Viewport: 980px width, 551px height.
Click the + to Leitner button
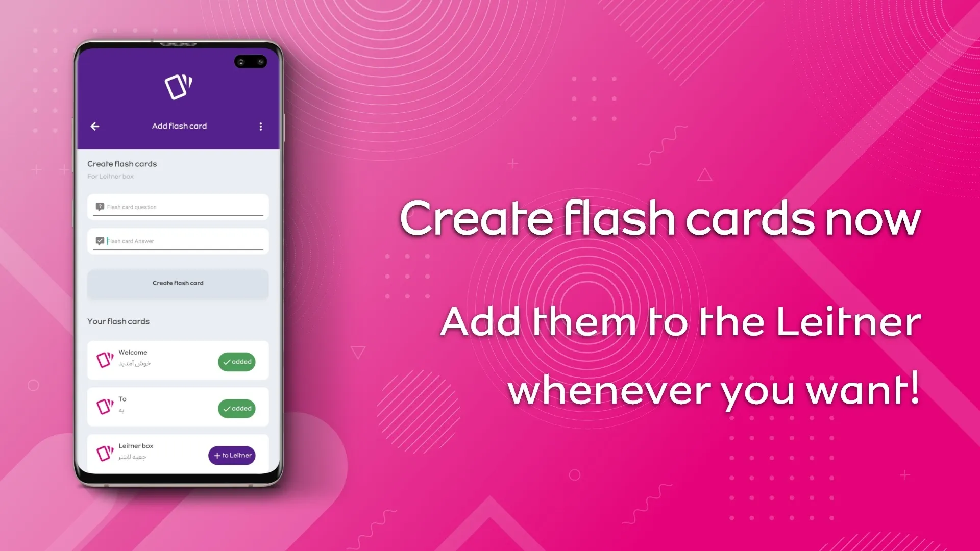[233, 455]
